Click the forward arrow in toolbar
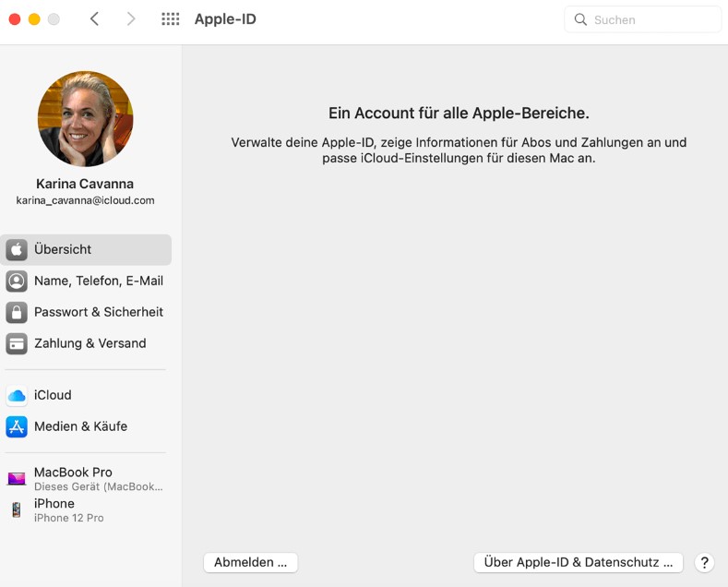 click(x=131, y=19)
